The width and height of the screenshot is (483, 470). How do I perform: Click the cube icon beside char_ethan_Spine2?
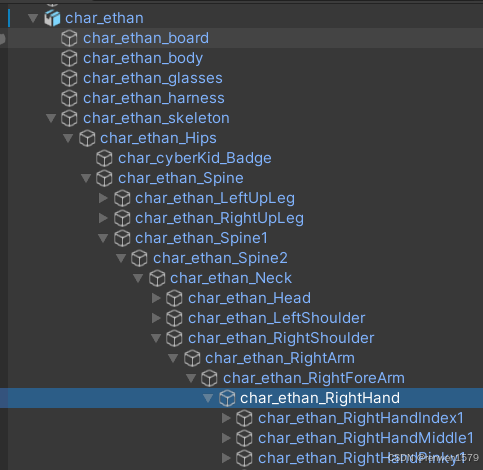[x=139, y=258]
